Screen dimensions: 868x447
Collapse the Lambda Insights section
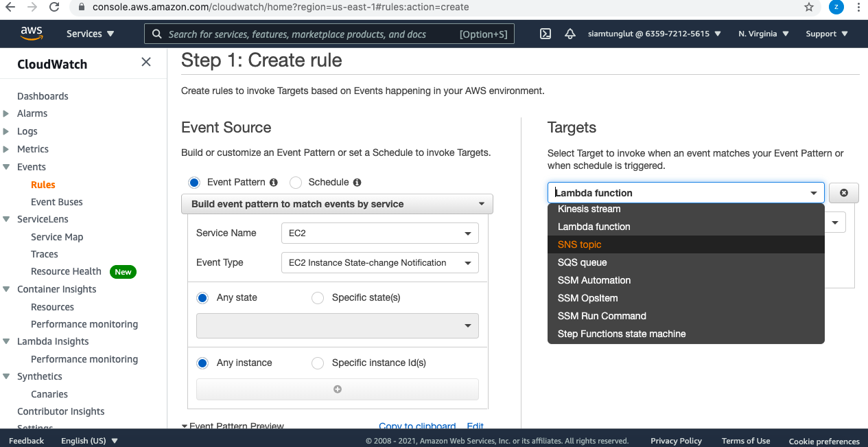6,341
